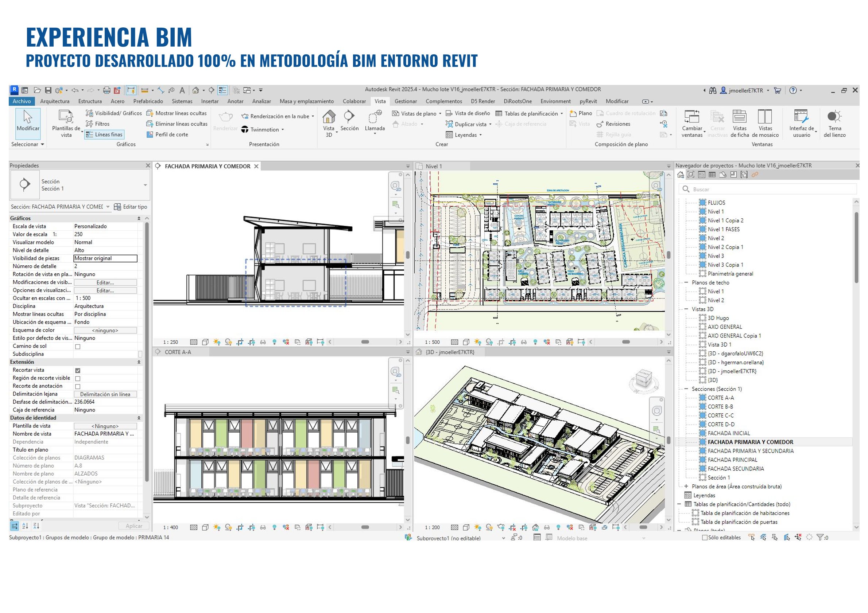Toggle the Sólo editables checkbox
868x613 pixels.
click(x=705, y=538)
